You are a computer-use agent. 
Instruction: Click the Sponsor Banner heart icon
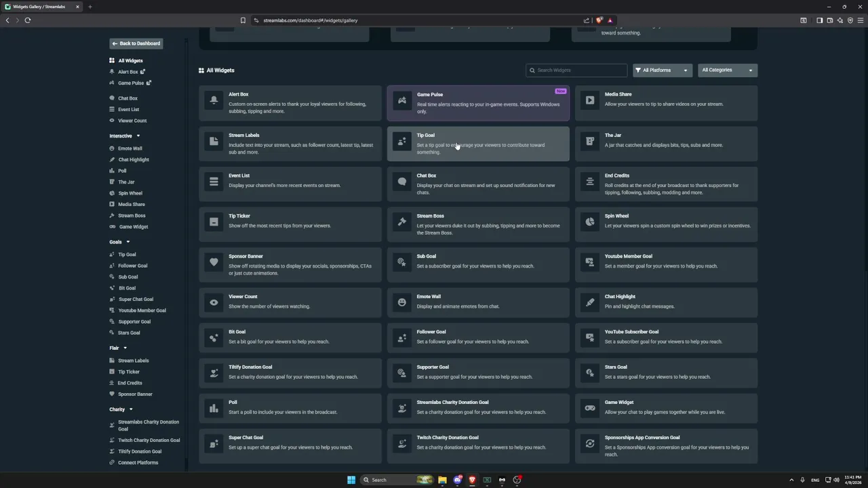point(214,262)
